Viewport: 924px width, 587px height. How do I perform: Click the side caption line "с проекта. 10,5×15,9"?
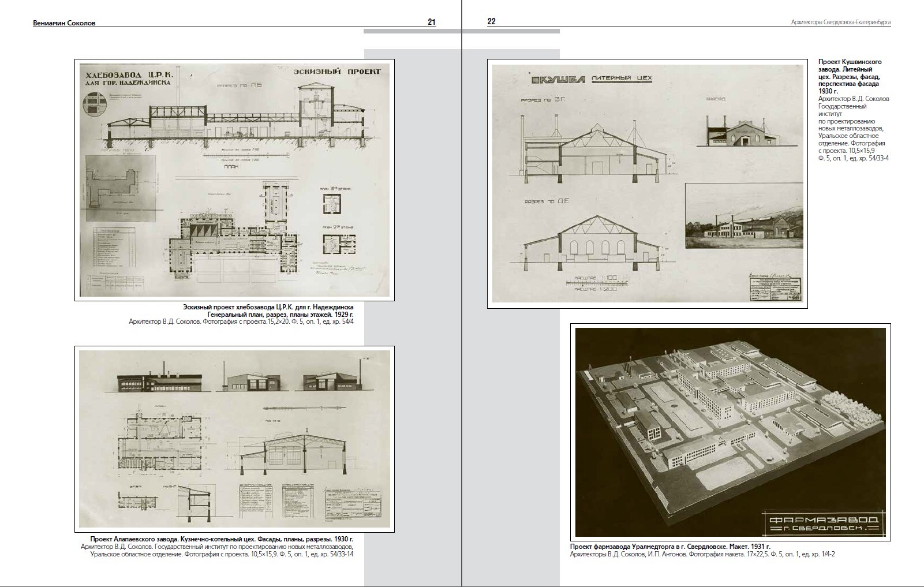coord(847,151)
